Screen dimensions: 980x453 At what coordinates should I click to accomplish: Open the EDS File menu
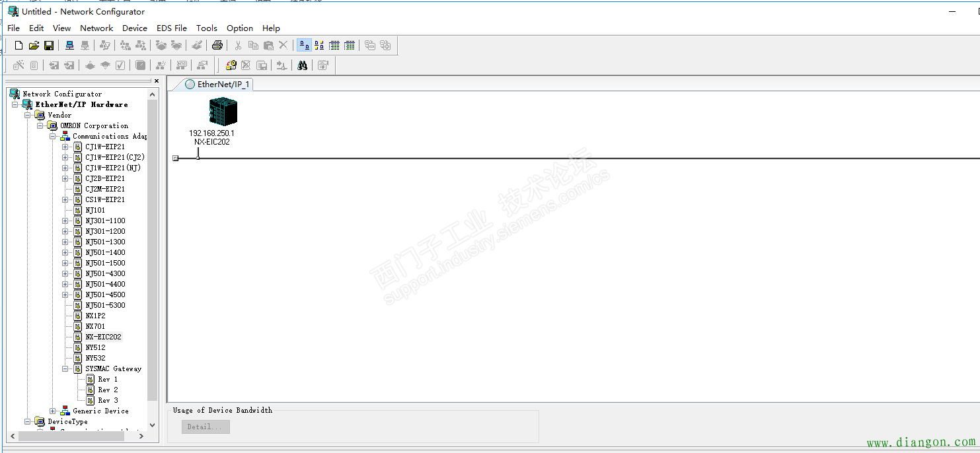coord(171,28)
